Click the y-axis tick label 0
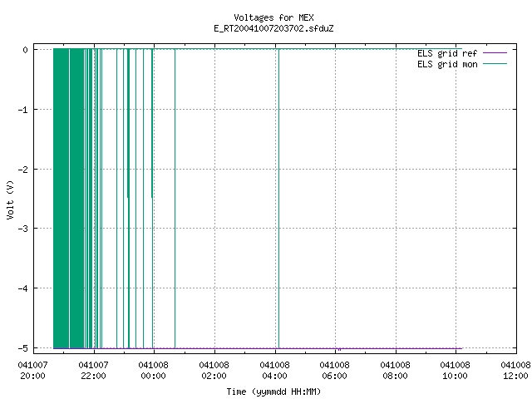Screen dimensions: 532x399 coord(26,50)
